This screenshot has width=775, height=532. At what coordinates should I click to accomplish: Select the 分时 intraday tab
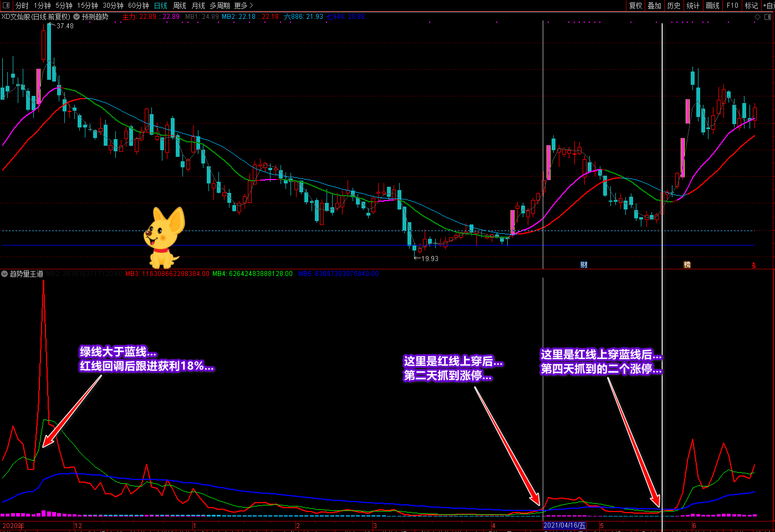tap(22, 6)
